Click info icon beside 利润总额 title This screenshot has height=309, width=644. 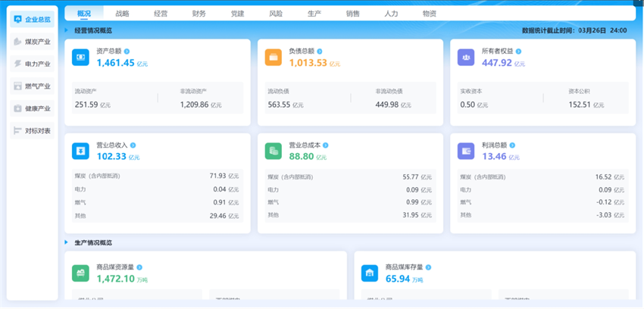point(512,145)
